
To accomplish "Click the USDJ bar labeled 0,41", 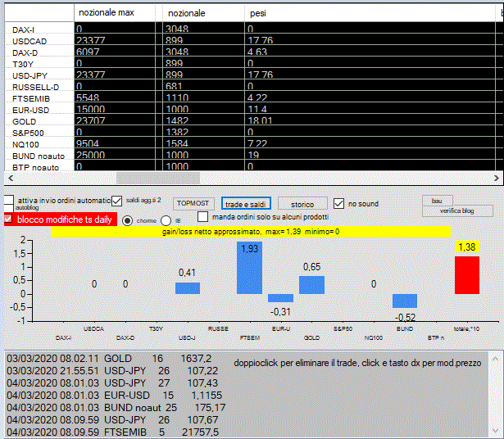I will click(x=188, y=288).
